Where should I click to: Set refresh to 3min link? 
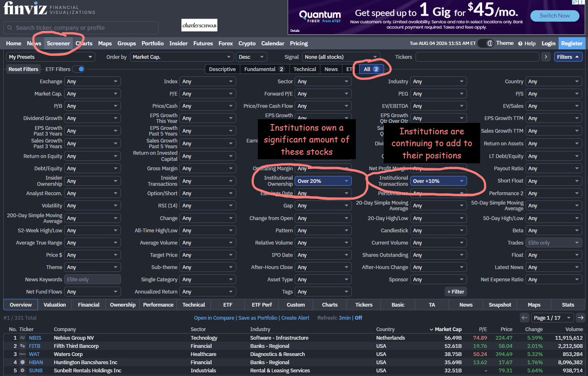coord(345,318)
